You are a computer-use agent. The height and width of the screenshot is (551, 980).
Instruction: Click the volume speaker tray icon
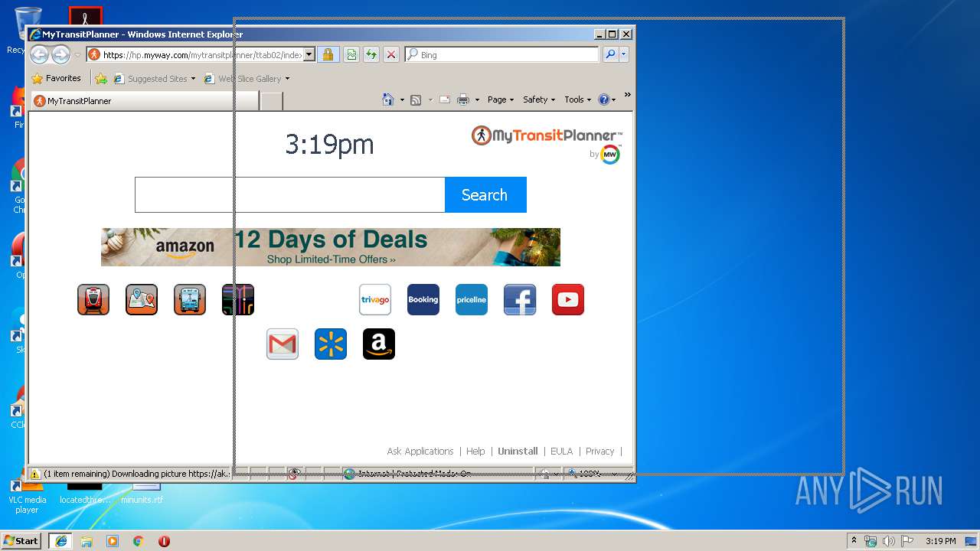pos(889,540)
